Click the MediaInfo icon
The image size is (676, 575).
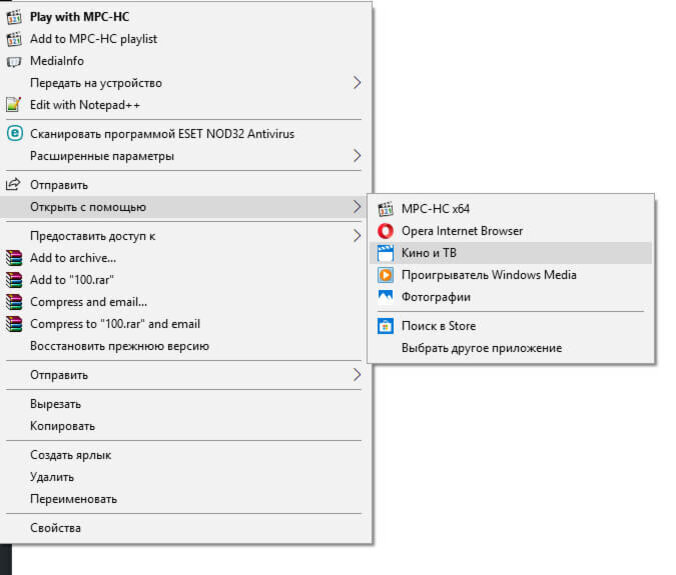[x=14, y=61]
